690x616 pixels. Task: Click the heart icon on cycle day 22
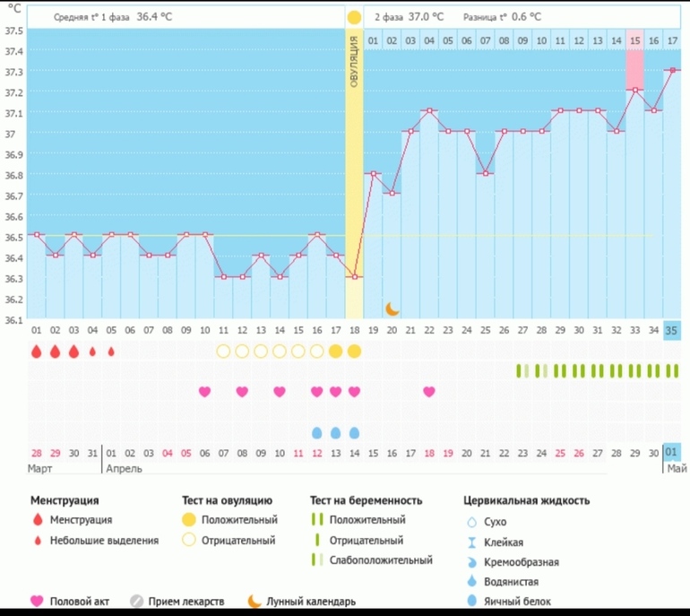tap(429, 391)
